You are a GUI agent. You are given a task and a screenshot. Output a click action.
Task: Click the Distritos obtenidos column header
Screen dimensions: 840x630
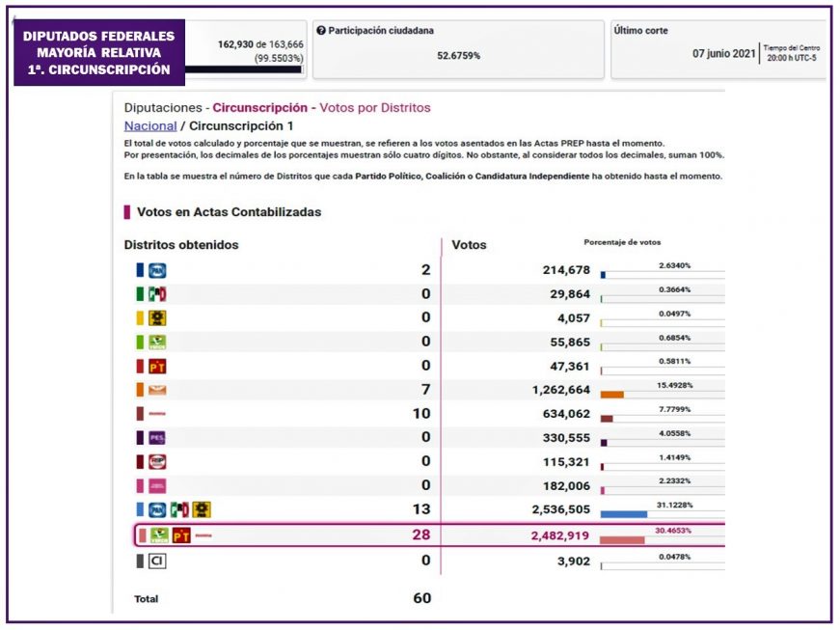[181, 245]
